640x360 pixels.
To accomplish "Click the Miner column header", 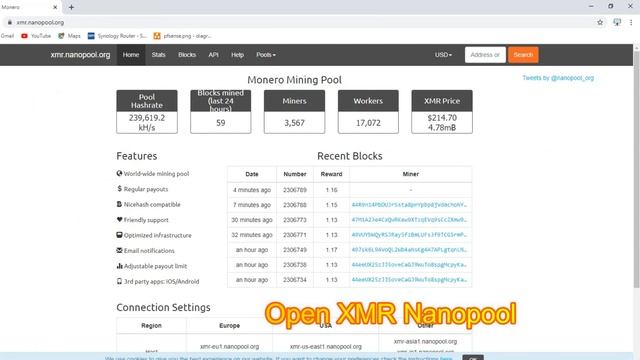I will (411, 174).
